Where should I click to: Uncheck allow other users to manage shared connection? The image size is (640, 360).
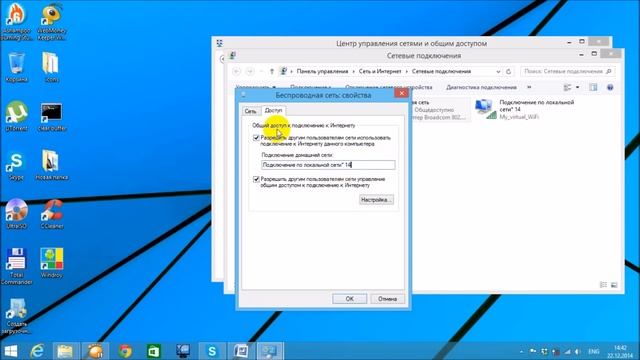coord(256,179)
